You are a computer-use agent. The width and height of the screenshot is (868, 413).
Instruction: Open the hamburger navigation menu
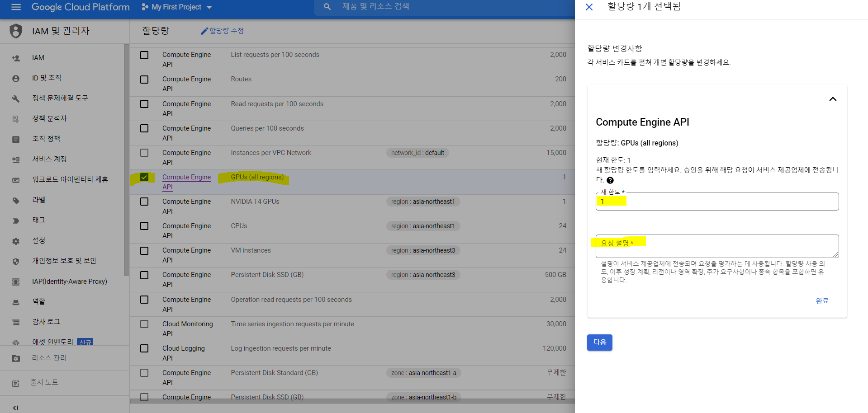[x=16, y=7]
